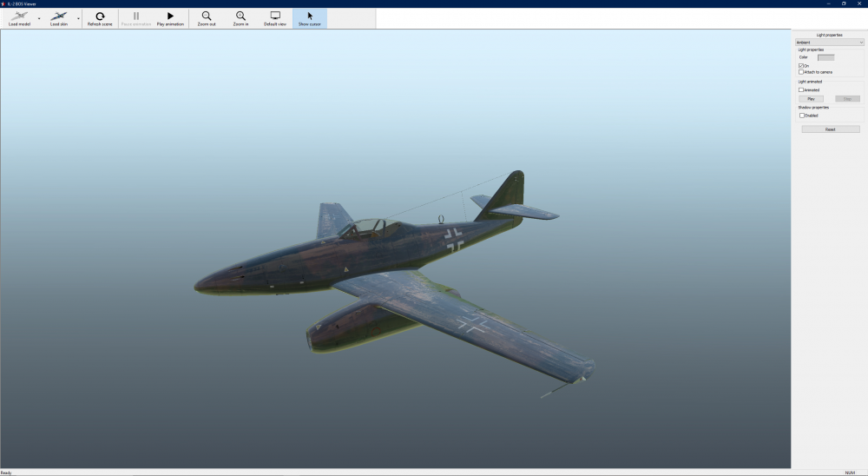Open the light Color swatch
This screenshot has height=476, width=868.
pyautogui.click(x=825, y=57)
